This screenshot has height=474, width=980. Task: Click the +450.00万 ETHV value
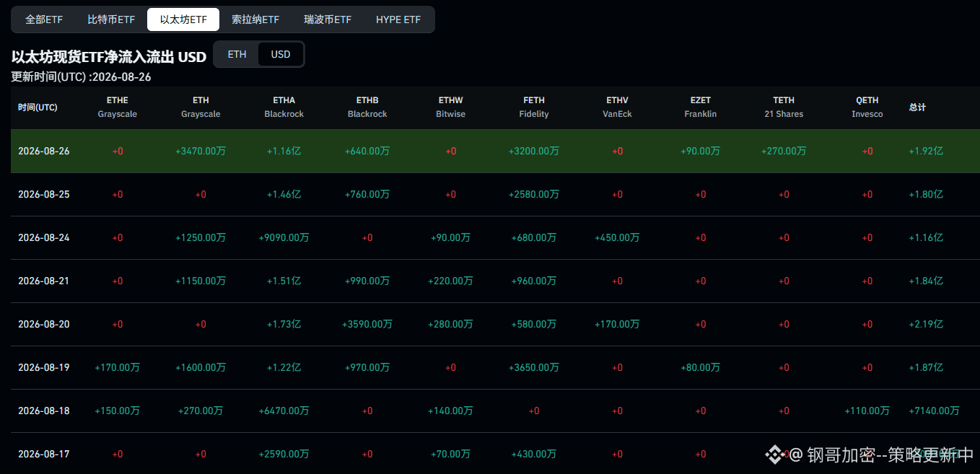pyautogui.click(x=617, y=237)
